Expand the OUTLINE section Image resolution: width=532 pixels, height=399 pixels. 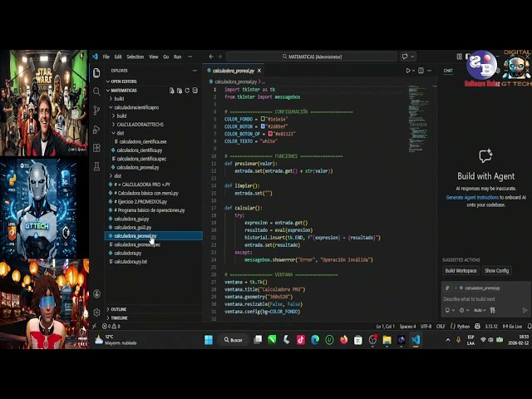click(154, 309)
